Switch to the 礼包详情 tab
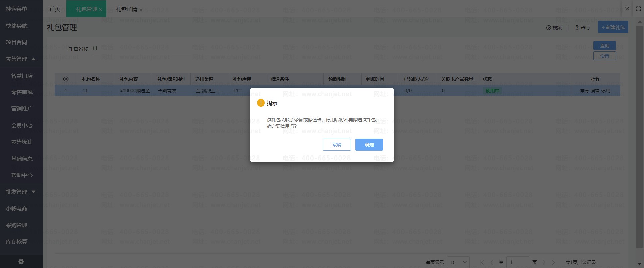The height and width of the screenshot is (268, 644). 126,9
